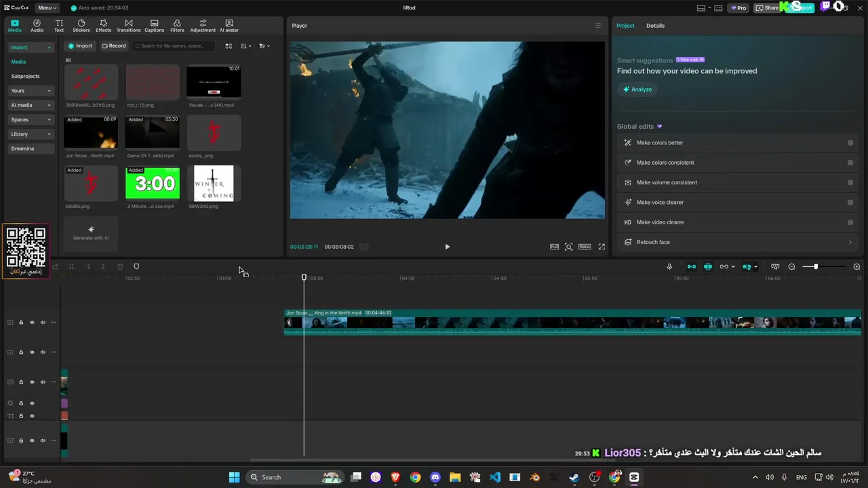Open the CapCut Menu dropdown
This screenshot has width=868, height=488.
[47, 8]
